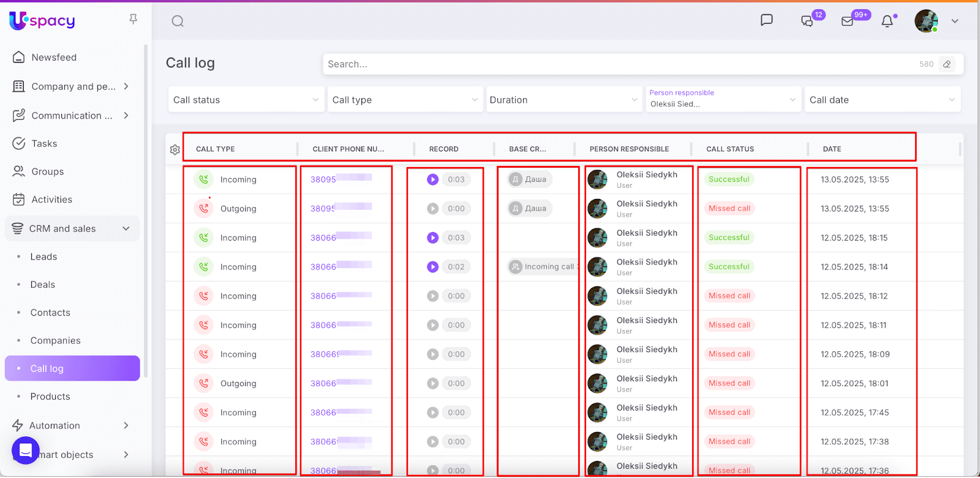Open table column settings gear
980x478 pixels.
pyautogui.click(x=175, y=149)
